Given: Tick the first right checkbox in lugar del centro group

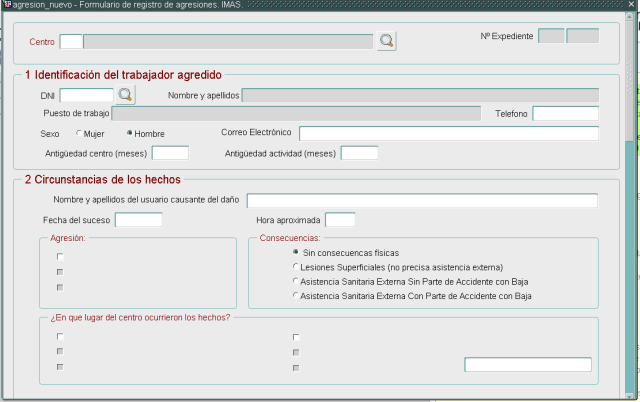Looking at the screenshot, I should tap(296, 337).
